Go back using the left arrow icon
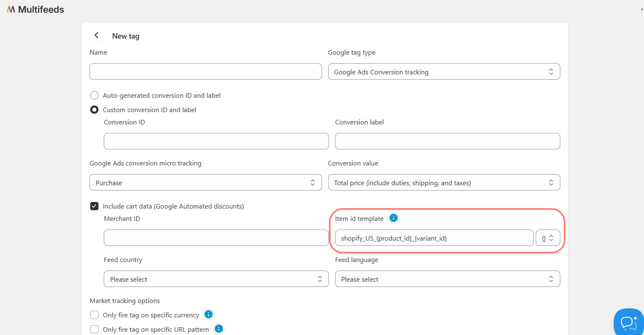The width and height of the screenshot is (644, 335). (96, 36)
